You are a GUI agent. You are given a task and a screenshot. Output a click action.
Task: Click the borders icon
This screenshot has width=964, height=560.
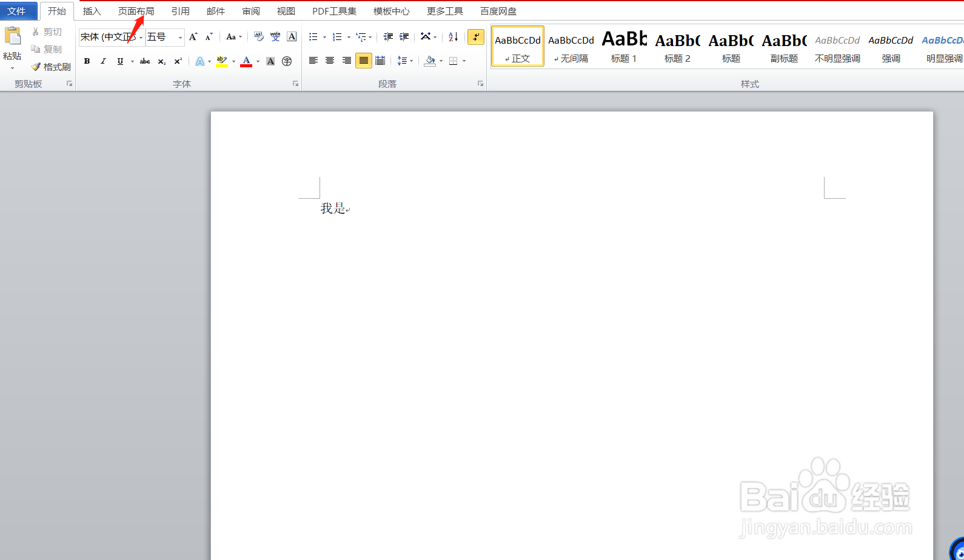click(x=453, y=61)
